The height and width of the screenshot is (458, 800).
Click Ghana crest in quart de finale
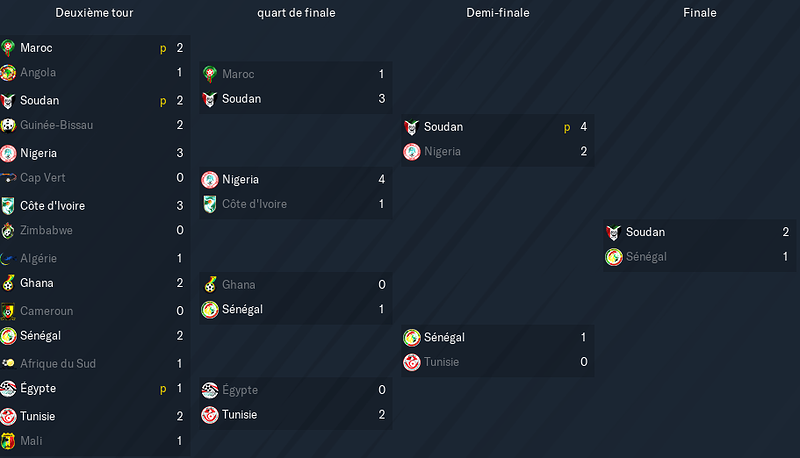click(210, 285)
